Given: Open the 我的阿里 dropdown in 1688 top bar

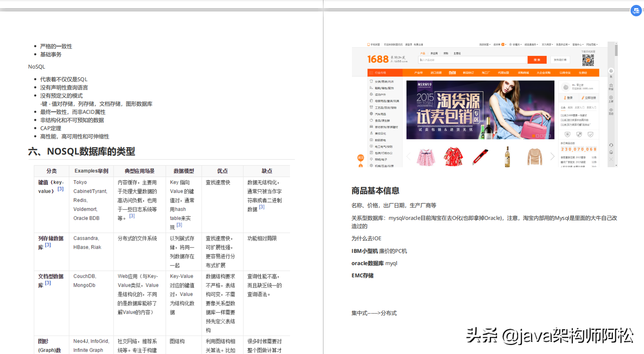Looking at the screenshot, I should click(x=485, y=44).
